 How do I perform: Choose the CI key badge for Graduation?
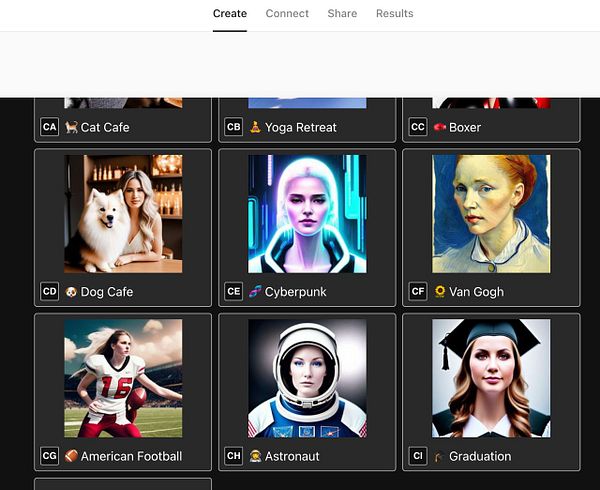click(418, 456)
